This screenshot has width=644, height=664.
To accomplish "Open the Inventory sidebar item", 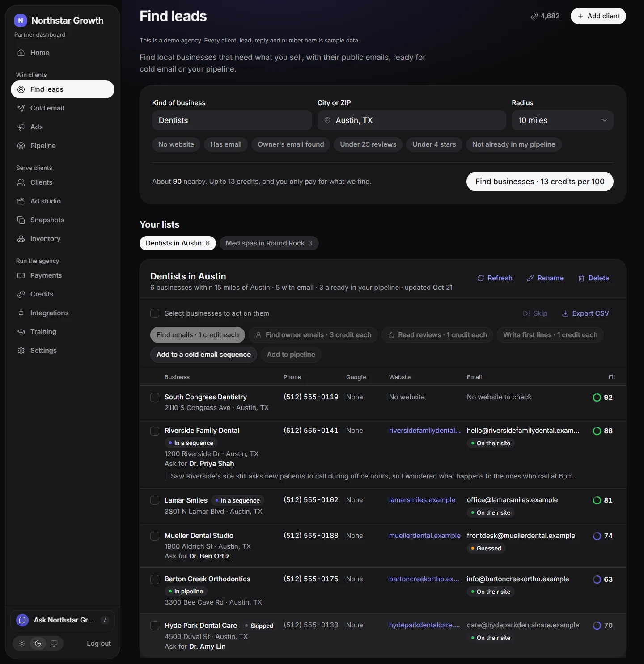I will pyautogui.click(x=63, y=239).
